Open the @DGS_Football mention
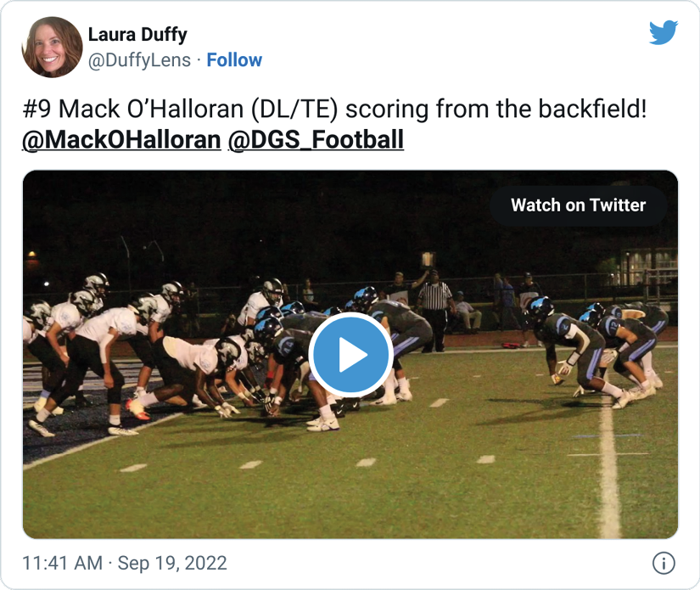 point(316,139)
